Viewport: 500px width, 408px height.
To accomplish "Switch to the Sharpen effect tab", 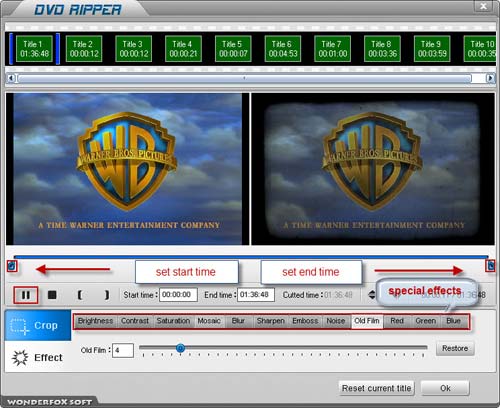I will (270, 321).
